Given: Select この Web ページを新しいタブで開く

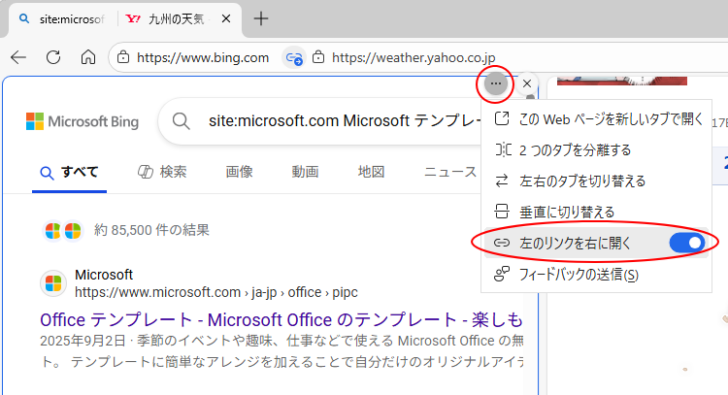Looking at the screenshot, I should pyautogui.click(x=596, y=119).
